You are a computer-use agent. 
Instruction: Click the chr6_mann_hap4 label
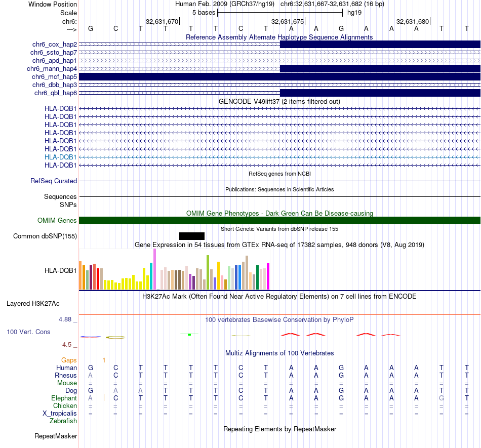tap(52, 69)
